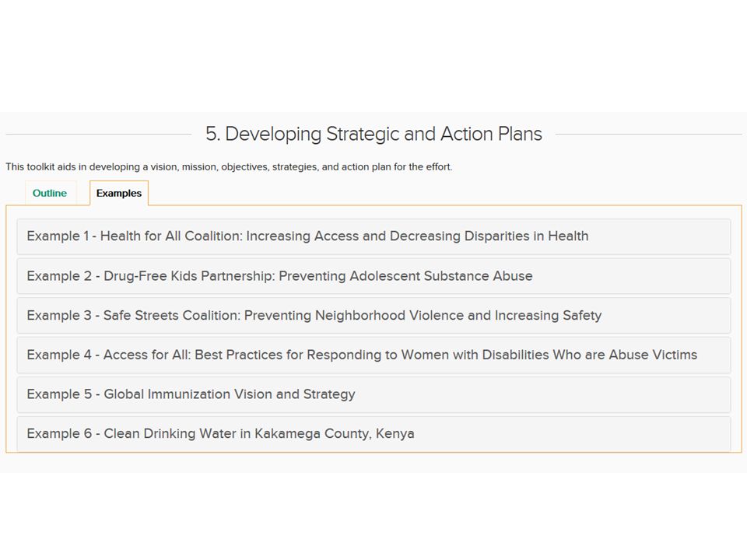Click Kakamega County, Kenya in the last row
This screenshot has width=747, height=560.
coord(334,433)
